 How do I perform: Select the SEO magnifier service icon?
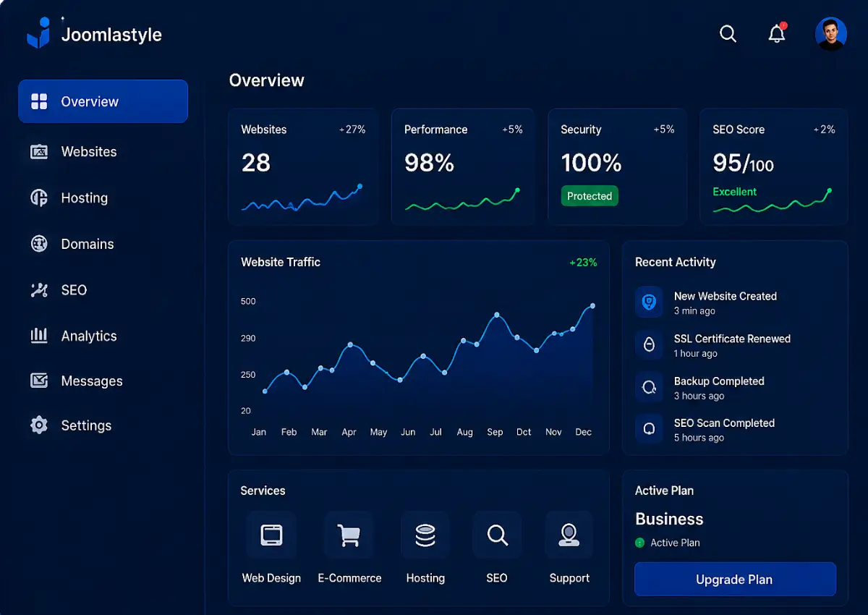[497, 536]
